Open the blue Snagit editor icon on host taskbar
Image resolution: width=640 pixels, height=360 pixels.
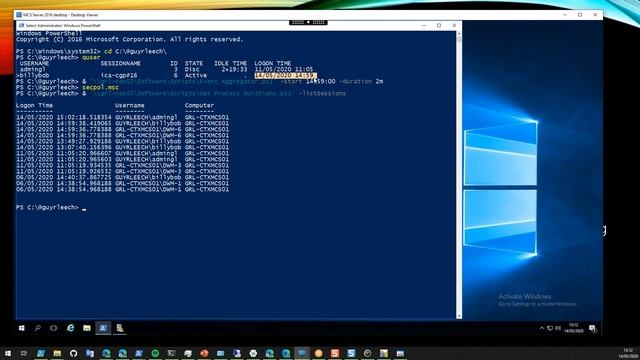tap(351, 353)
